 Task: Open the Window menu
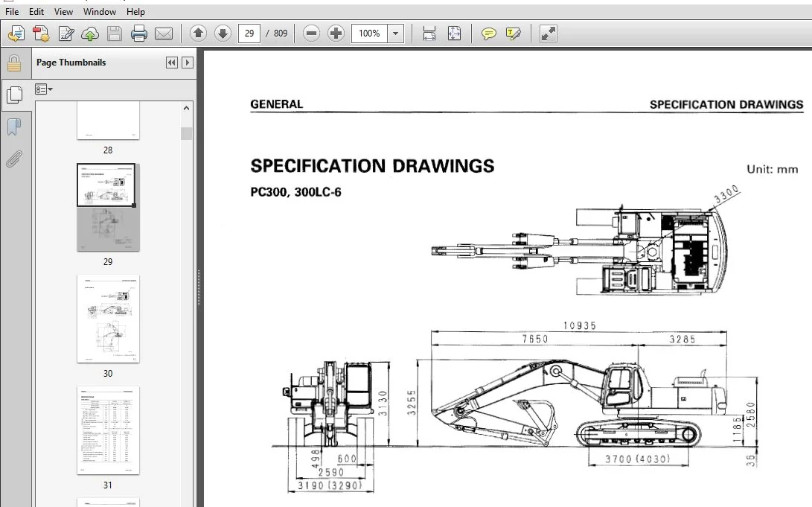coord(100,11)
